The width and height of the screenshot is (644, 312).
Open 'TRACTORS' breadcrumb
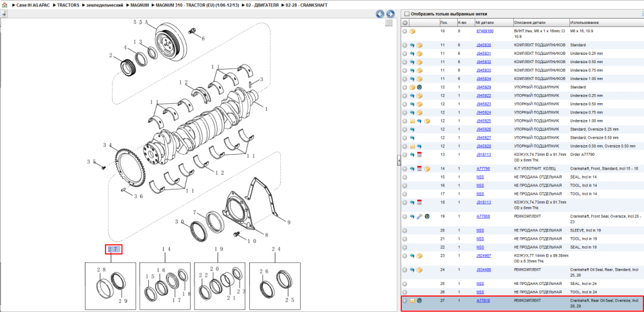coord(68,5)
